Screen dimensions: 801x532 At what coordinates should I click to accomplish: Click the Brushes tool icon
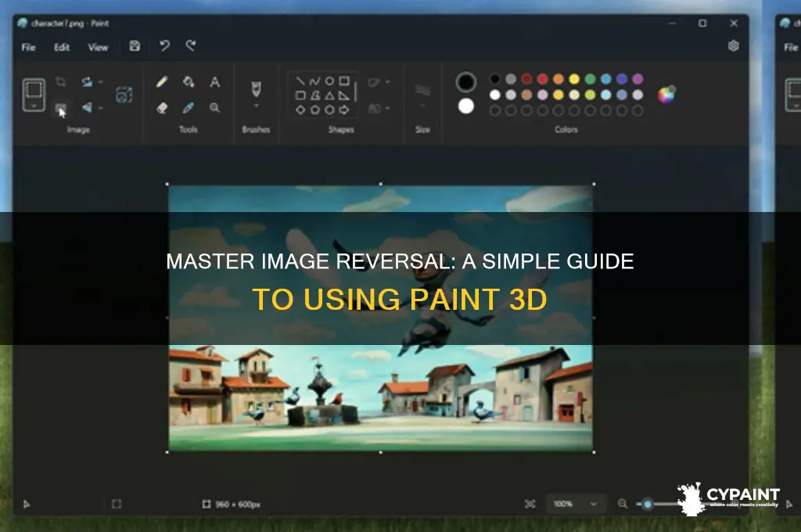tap(256, 89)
